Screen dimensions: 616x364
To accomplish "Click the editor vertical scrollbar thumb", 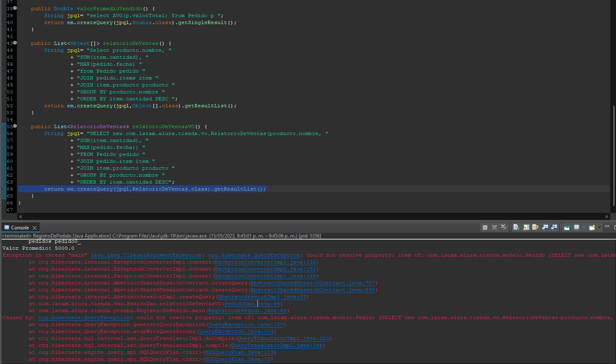I will coord(614,156).
